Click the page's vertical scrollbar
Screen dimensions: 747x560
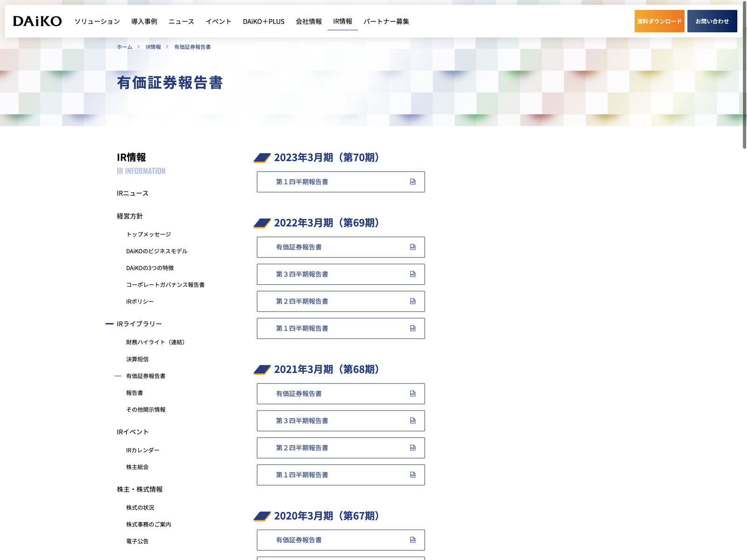[x=744, y=75]
